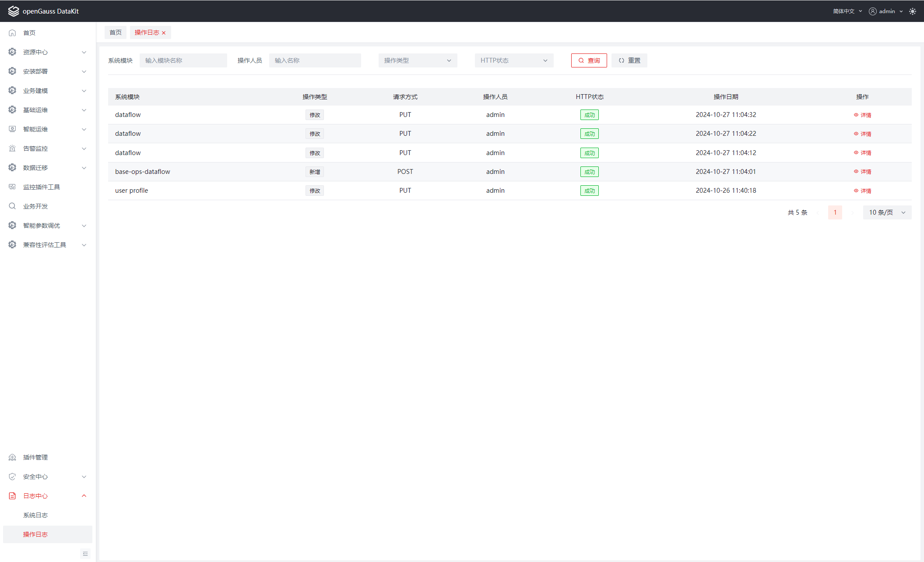Screen dimensions: 924x562
Task: Click the previous page arrow
Action: point(818,212)
